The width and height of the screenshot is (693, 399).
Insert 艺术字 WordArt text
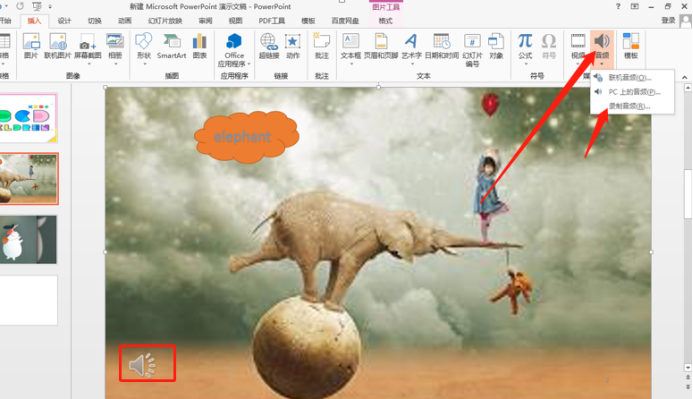pos(411,46)
